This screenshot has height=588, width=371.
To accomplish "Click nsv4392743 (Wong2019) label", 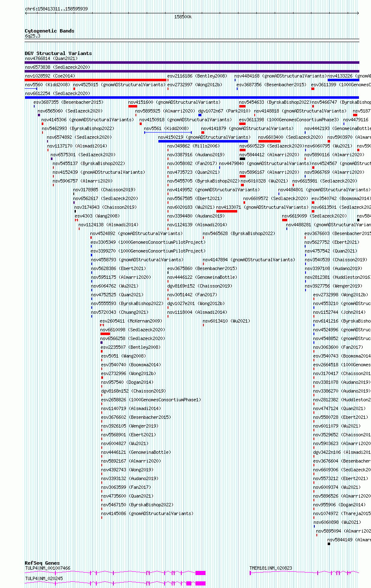I will click(127, 470).
